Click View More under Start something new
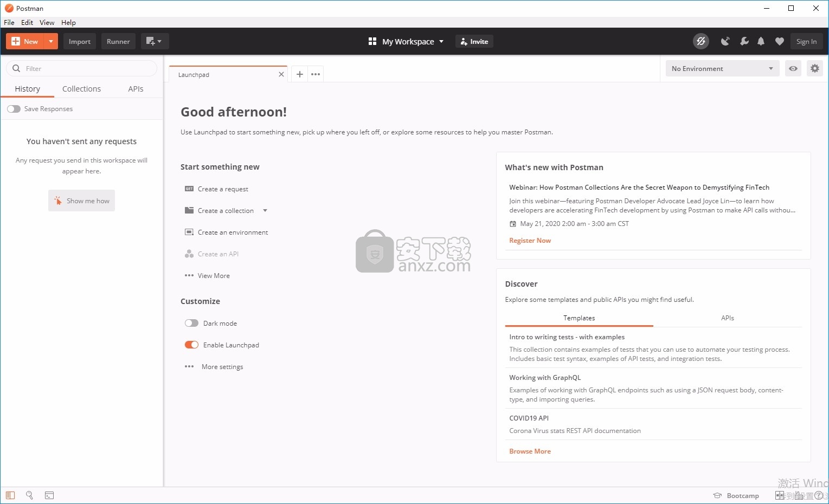Screen dimensions: 829x504 214,276
